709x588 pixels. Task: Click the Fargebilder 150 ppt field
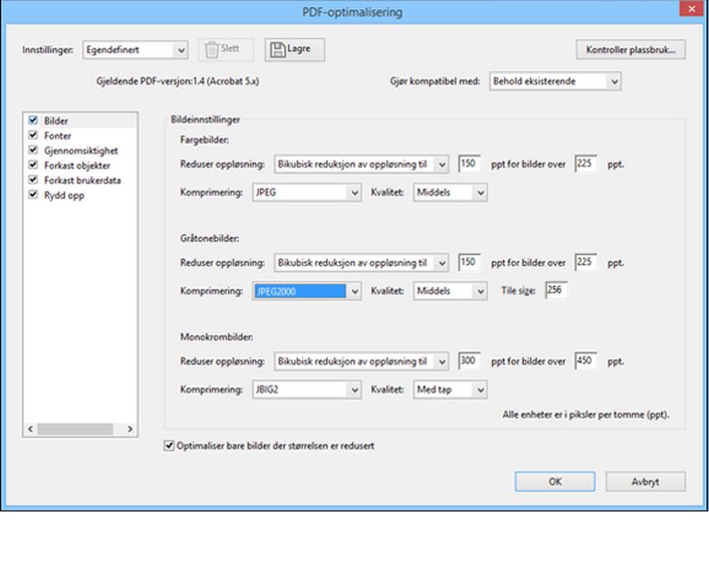coord(468,164)
